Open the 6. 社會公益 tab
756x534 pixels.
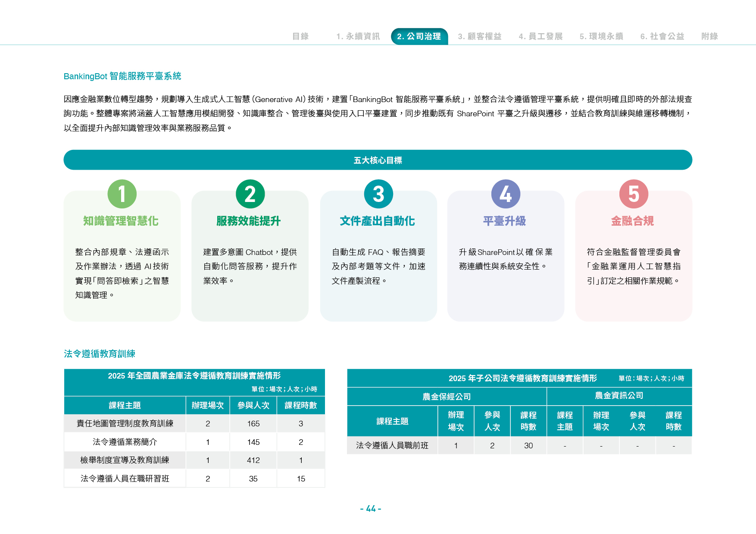(x=662, y=36)
